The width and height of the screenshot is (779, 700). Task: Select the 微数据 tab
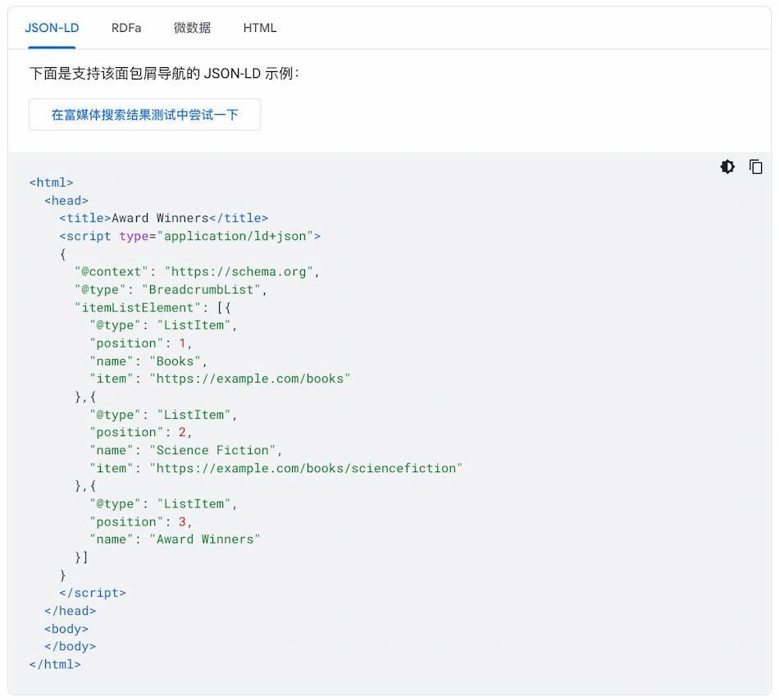coord(192,28)
